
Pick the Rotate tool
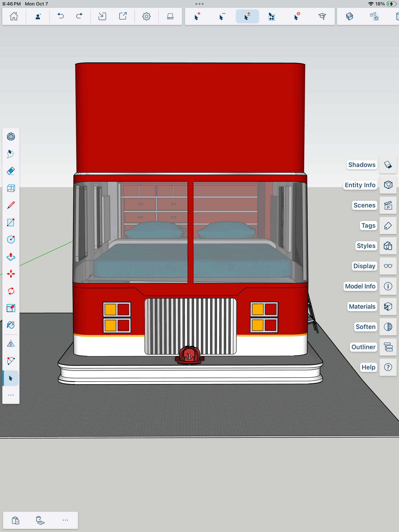click(x=11, y=291)
